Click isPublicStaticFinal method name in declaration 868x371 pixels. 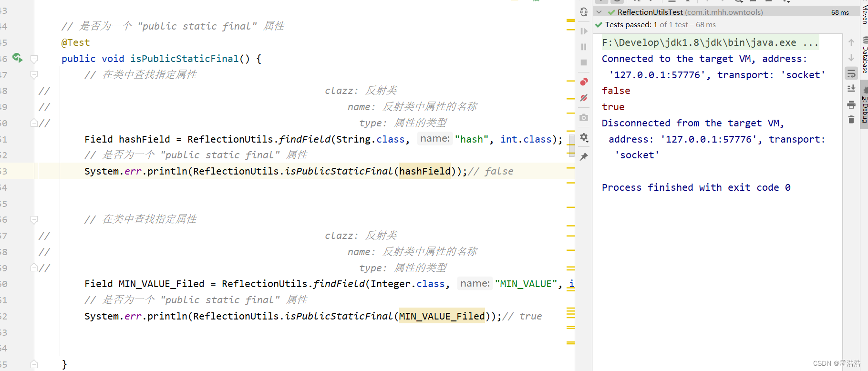pyautogui.click(x=185, y=59)
